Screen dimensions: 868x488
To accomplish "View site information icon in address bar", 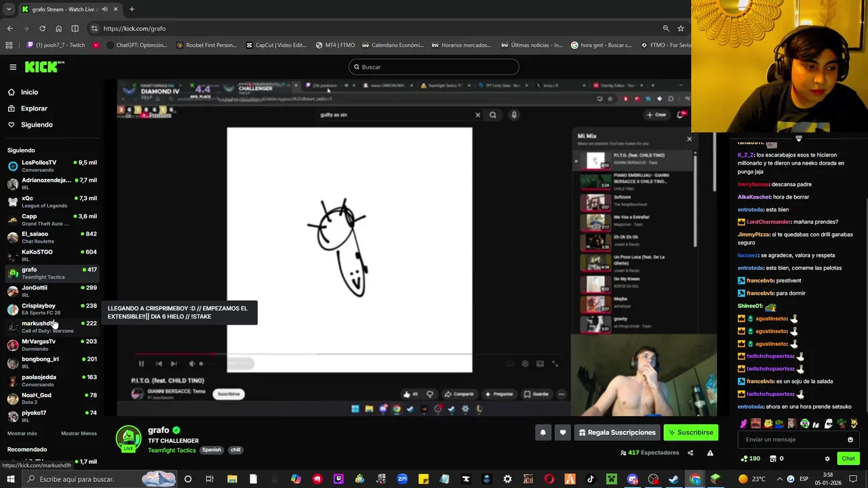I will click(x=94, y=28).
